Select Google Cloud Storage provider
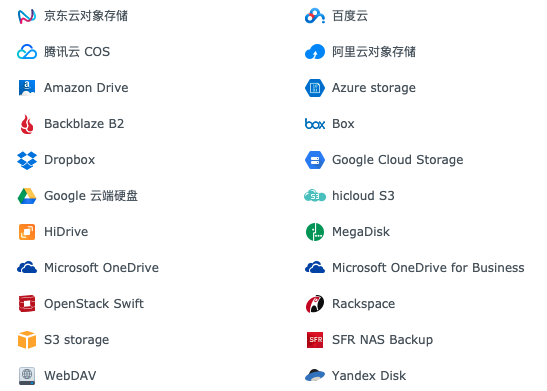Viewport: 547px width, 391px height. pos(384,160)
